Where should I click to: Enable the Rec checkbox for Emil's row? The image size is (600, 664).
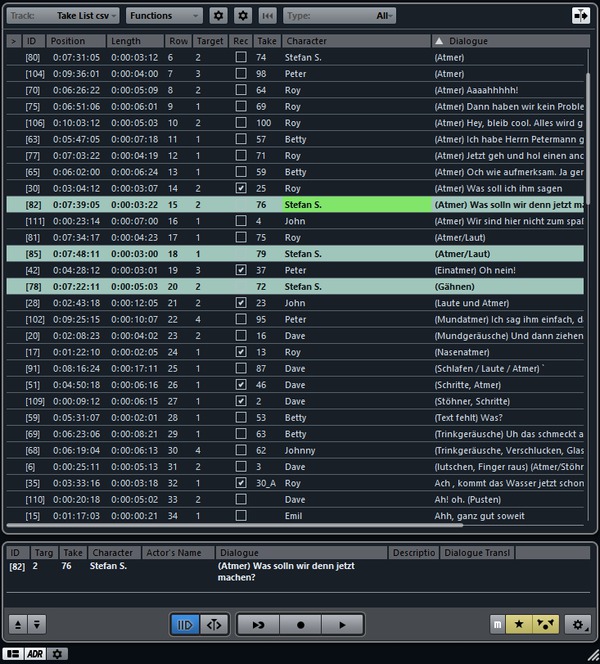click(240, 515)
